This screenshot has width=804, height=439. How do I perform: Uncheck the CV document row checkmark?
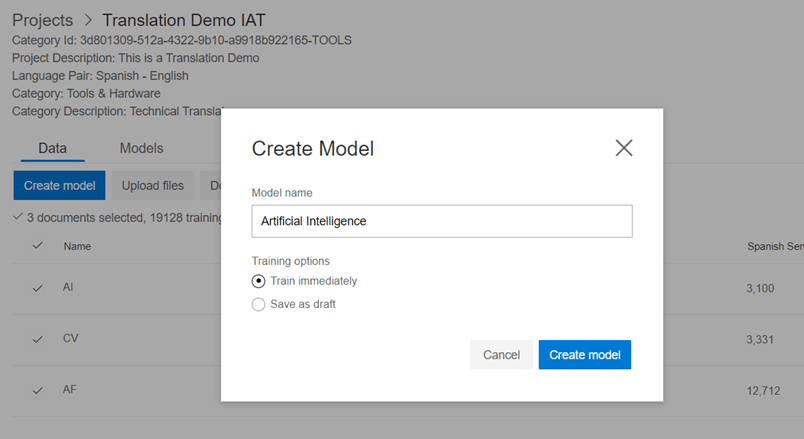(37, 339)
